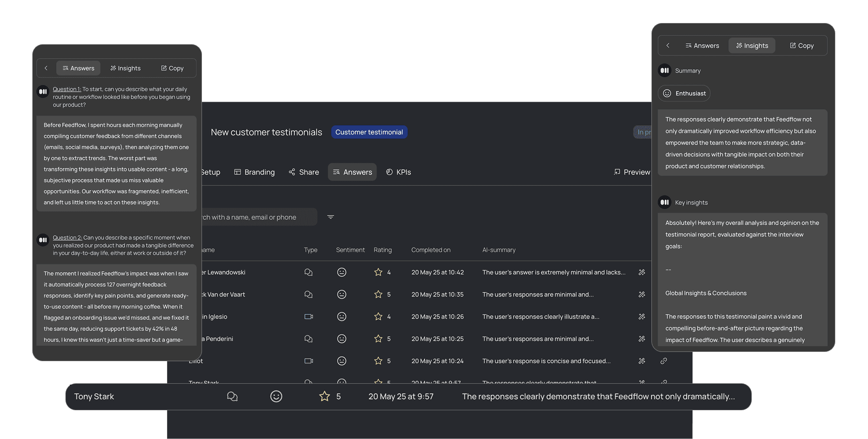
Task: Click date 20 May 25 at 10:26
Action: [x=438, y=317]
